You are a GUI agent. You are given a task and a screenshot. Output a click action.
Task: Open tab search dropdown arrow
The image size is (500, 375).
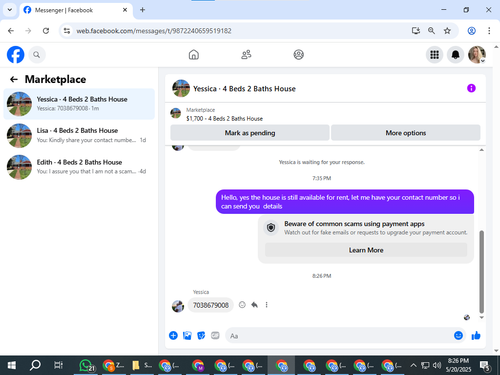[10, 10]
